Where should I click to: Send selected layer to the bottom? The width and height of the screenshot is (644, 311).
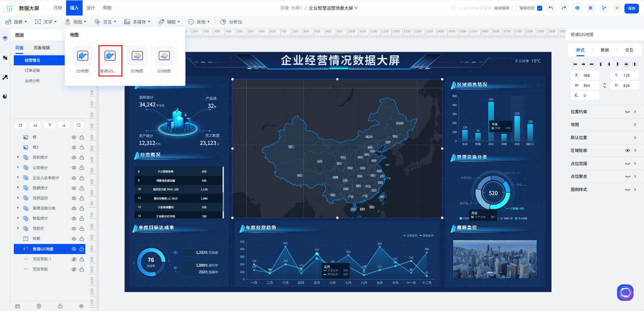[x=64, y=125]
